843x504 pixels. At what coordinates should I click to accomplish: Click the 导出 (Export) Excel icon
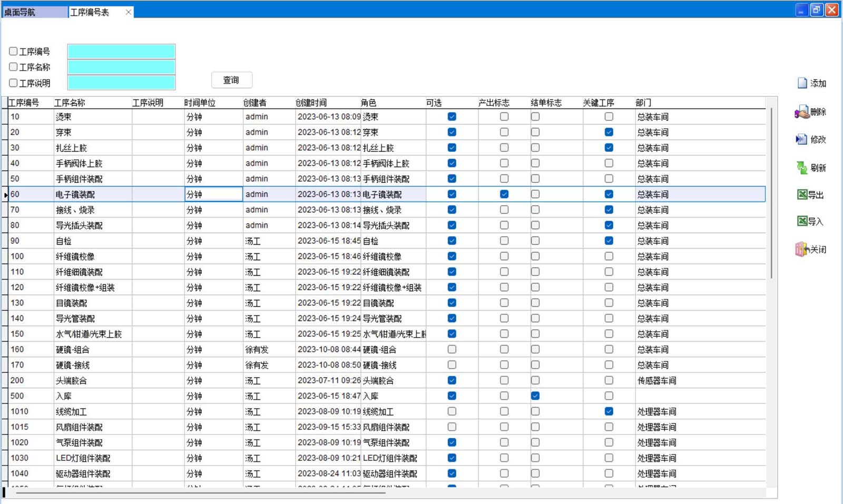coord(802,195)
